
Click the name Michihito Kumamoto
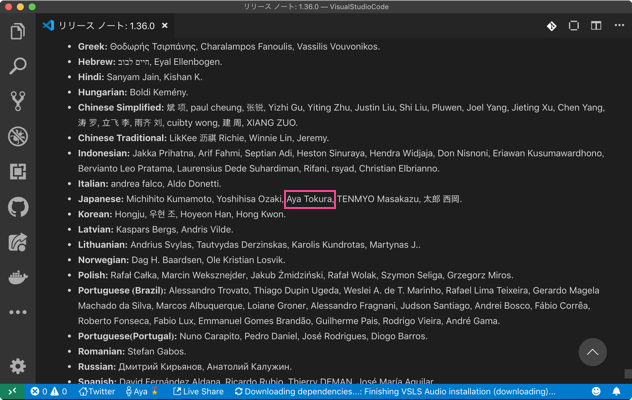[169, 199]
